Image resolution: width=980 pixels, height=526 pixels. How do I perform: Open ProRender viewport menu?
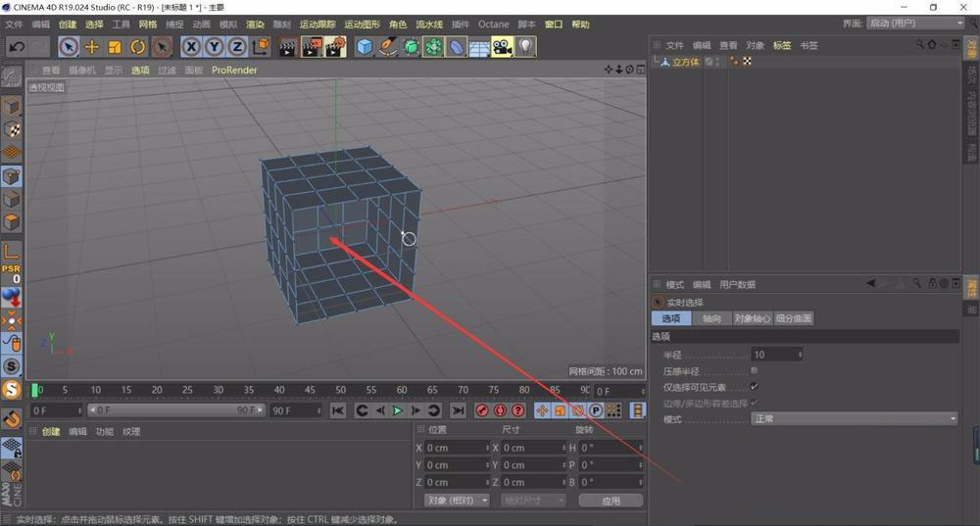coord(234,70)
